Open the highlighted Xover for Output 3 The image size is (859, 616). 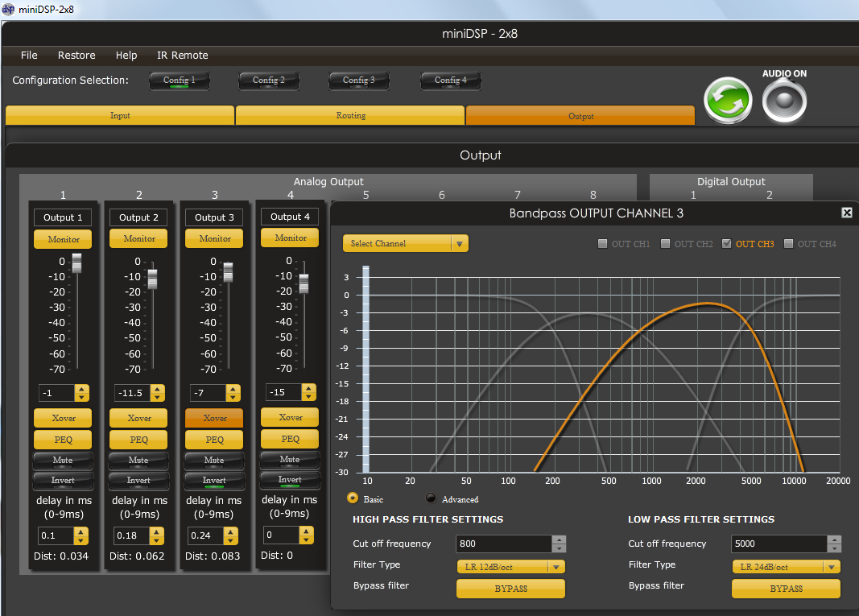click(x=214, y=418)
